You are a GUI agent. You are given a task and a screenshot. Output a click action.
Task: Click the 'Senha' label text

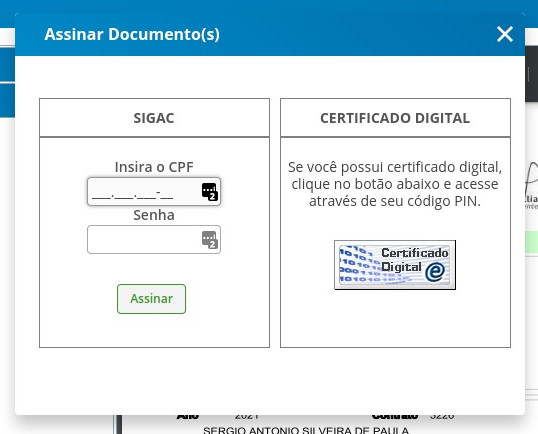pos(154,215)
